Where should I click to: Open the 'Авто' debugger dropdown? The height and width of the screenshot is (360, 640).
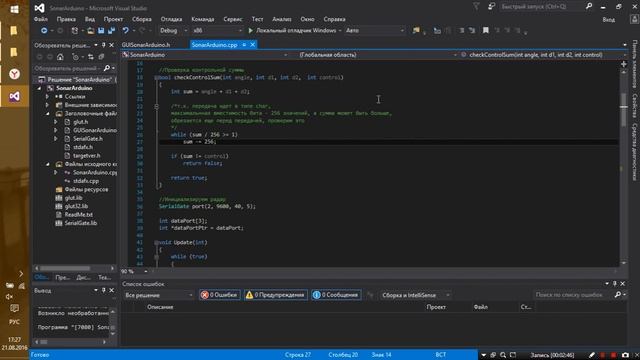(374, 31)
